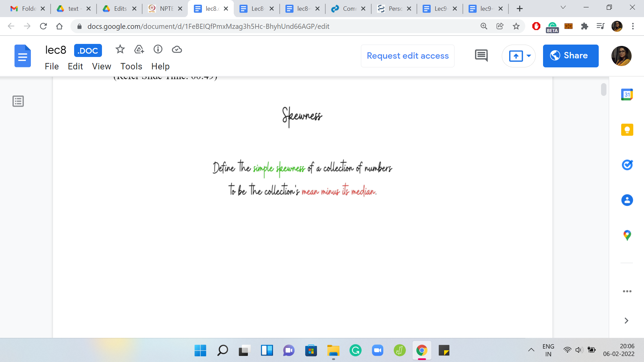644x362 pixels.
Task: Open Google Tasks side panel
Action: [x=627, y=165]
